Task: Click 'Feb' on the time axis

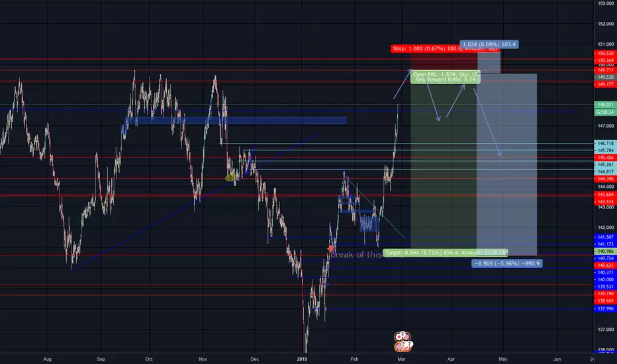Action: click(x=354, y=359)
